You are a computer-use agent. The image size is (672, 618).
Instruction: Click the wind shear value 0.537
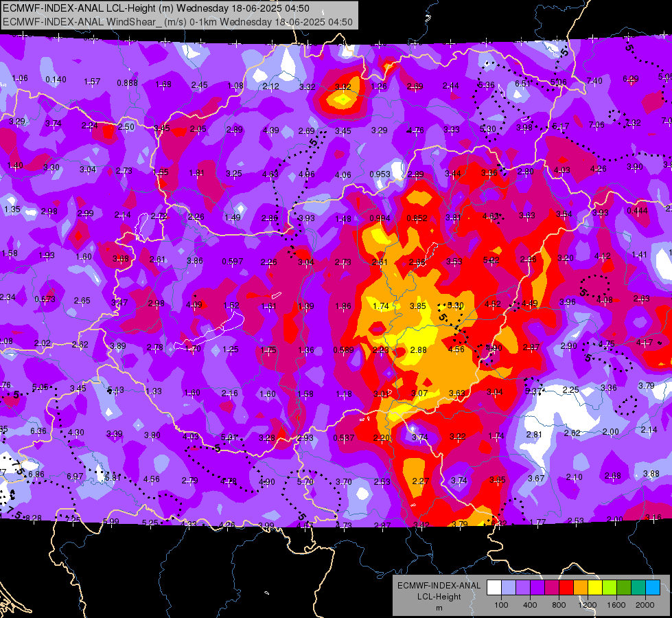click(x=344, y=438)
